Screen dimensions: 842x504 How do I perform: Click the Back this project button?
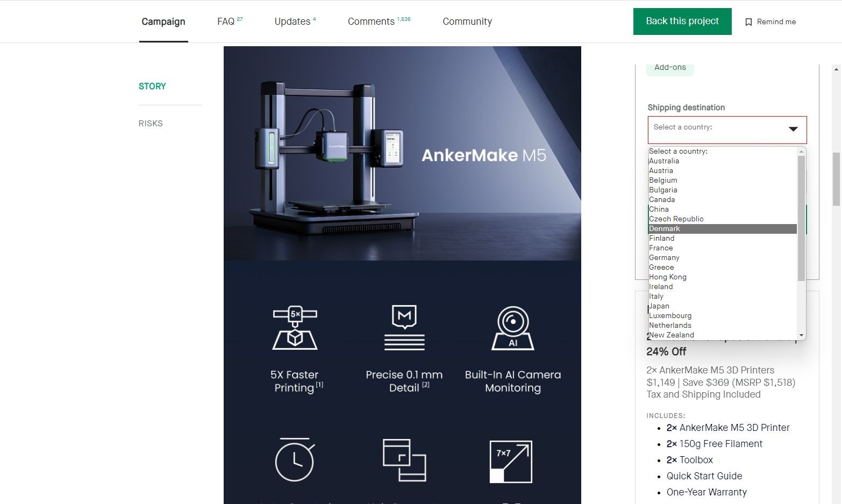(x=682, y=21)
